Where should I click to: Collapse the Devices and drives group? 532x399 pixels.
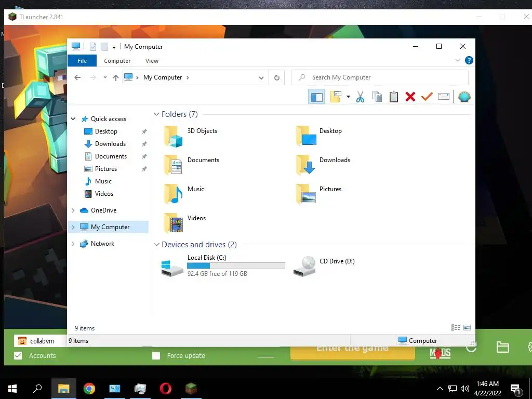click(156, 245)
